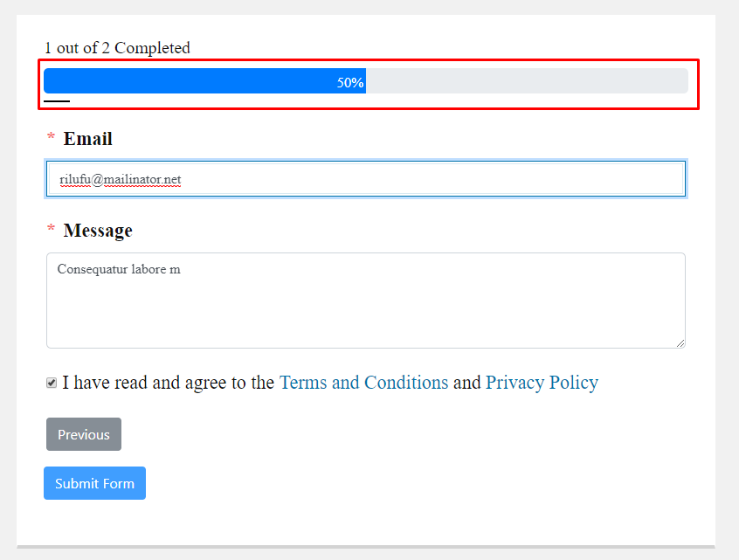Click the 50% progress label

350,82
